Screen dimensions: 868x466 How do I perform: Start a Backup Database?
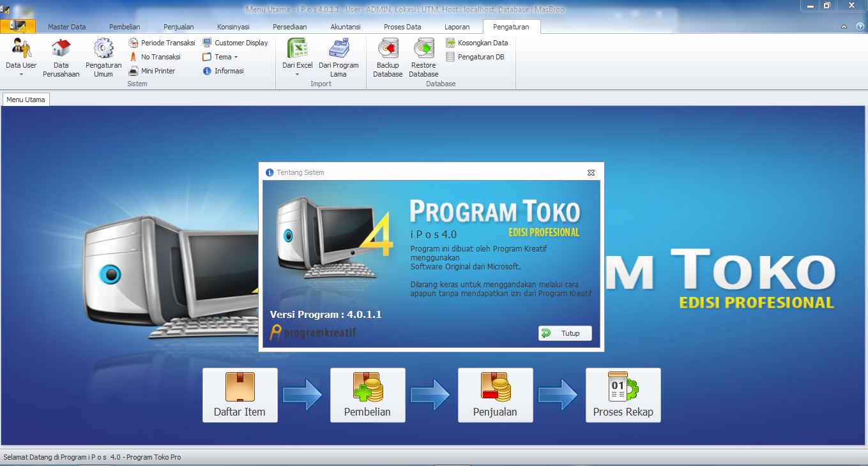click(x=387, y=56)
